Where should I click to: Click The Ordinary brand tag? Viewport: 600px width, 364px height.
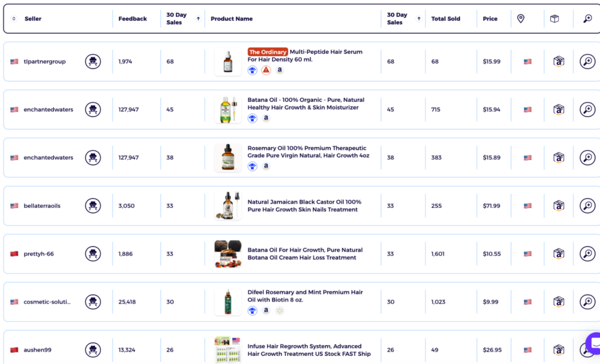coord(267,52)
